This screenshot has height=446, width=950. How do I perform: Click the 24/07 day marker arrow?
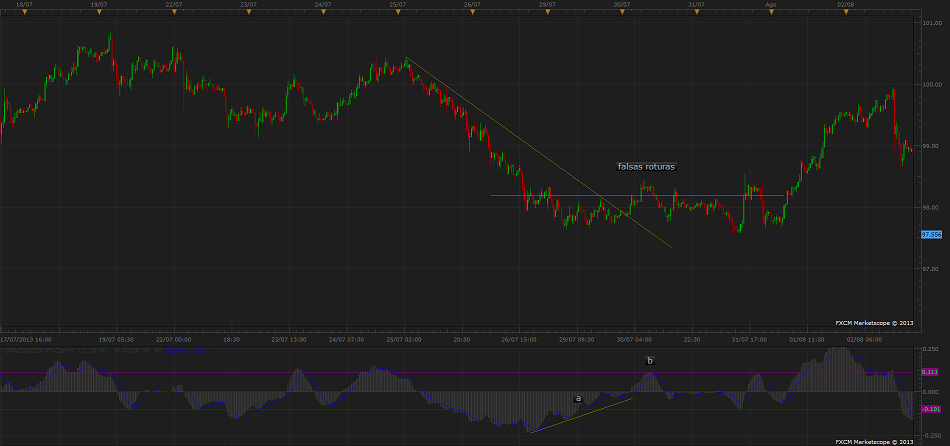coord(323,14)
